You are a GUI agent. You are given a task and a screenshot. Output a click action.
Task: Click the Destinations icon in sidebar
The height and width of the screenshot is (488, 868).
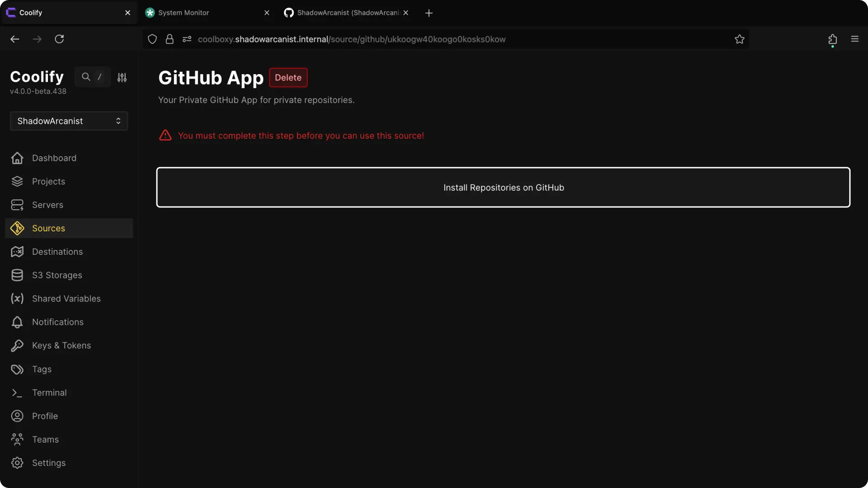tap(17, 252)
